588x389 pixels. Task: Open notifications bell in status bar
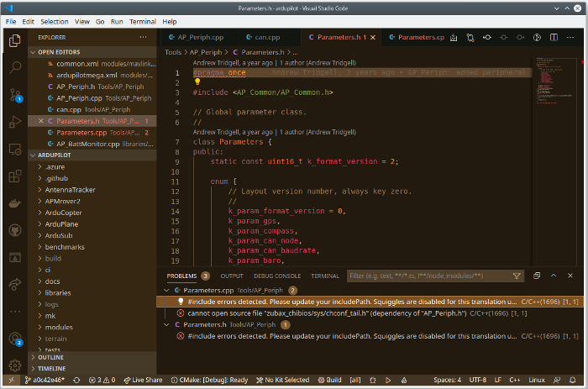[573, 380]
